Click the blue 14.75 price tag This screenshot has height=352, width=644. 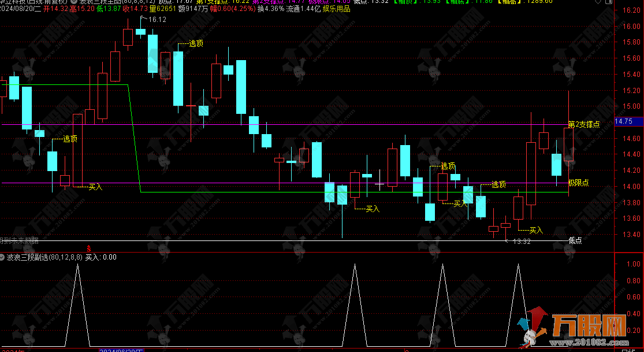click(628, 121)
